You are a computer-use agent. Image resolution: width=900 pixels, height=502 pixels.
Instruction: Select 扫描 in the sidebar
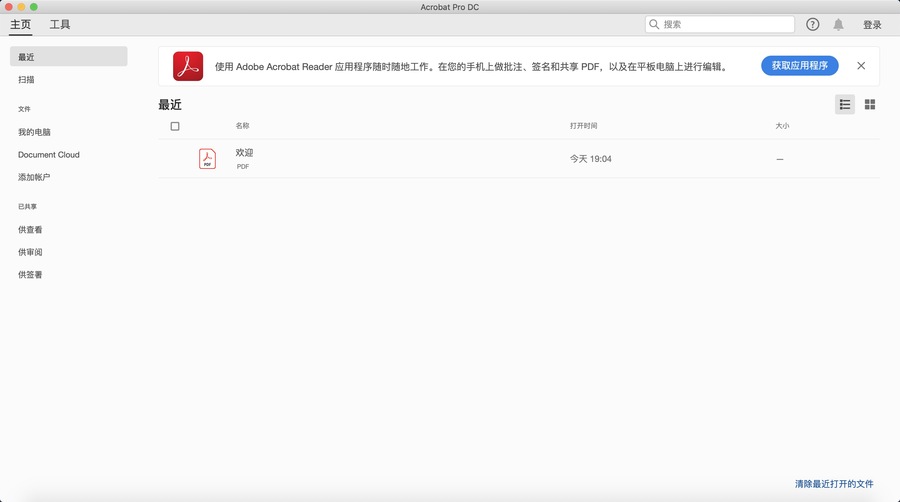26,80
